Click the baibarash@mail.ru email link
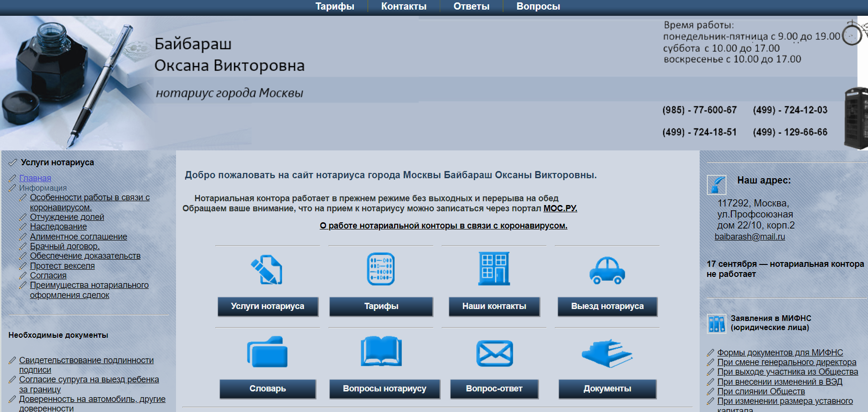Image resolution: width=868 pixels, height=412 pixels. click(x=750, y=237)
